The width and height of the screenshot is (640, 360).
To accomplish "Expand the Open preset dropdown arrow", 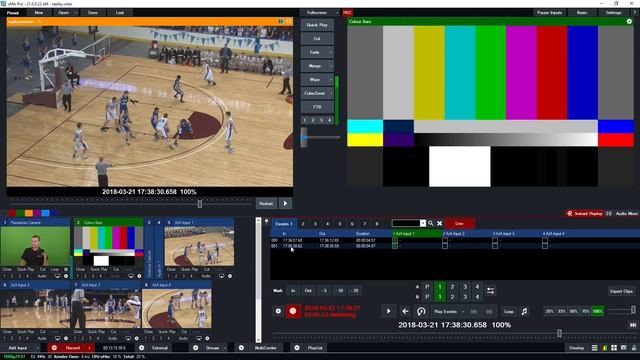I will tap(76, 13).
